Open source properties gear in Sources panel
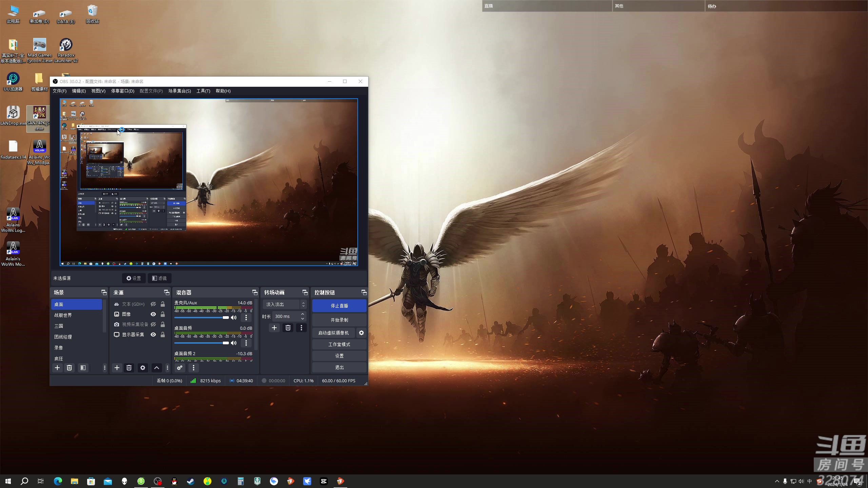868x488 pixels. (x=143, y=368)
